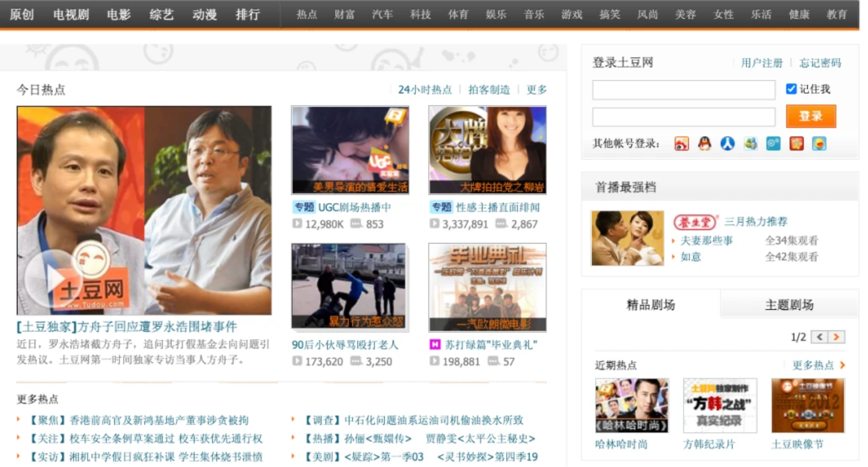Click 全34集观看 for 夫妻那些事
The height and width of the screenshot is (467, 868).
[791, 241]
